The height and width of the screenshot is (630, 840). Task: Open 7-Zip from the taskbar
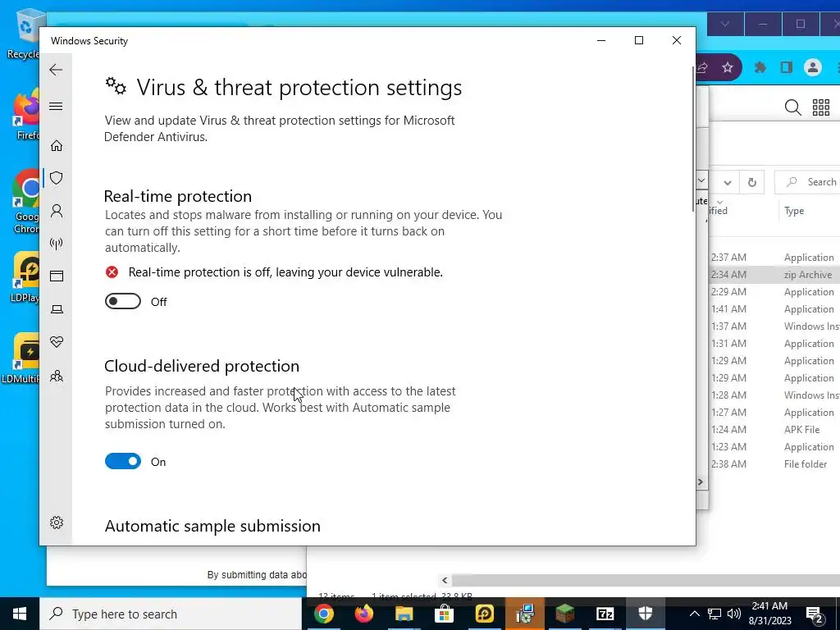click(x=605, y=614)
